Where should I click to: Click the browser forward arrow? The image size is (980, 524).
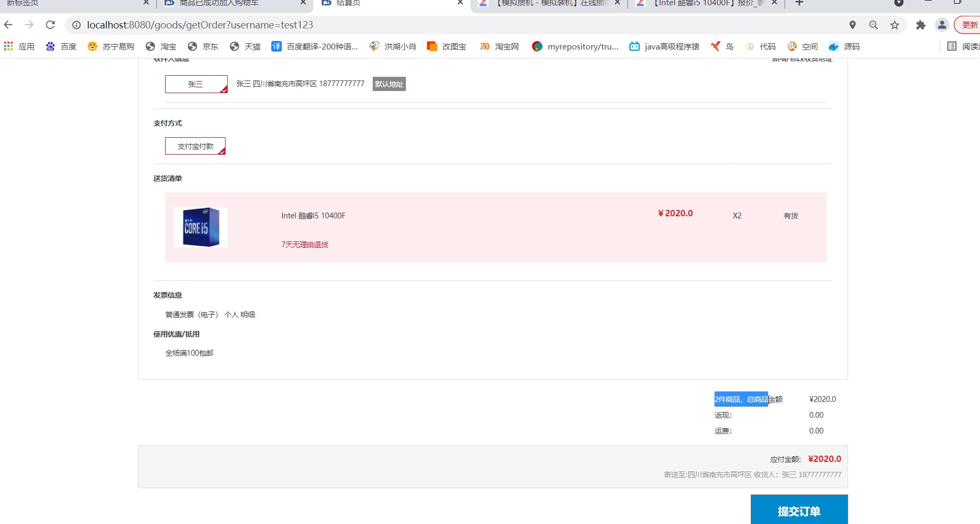pyautogui.click(x=29, y=25)
